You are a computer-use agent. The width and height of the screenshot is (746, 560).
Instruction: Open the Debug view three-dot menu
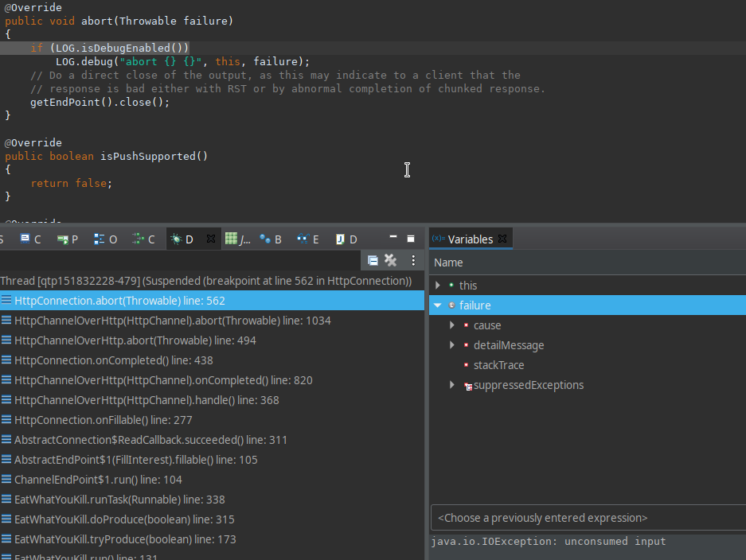point(413,260)
